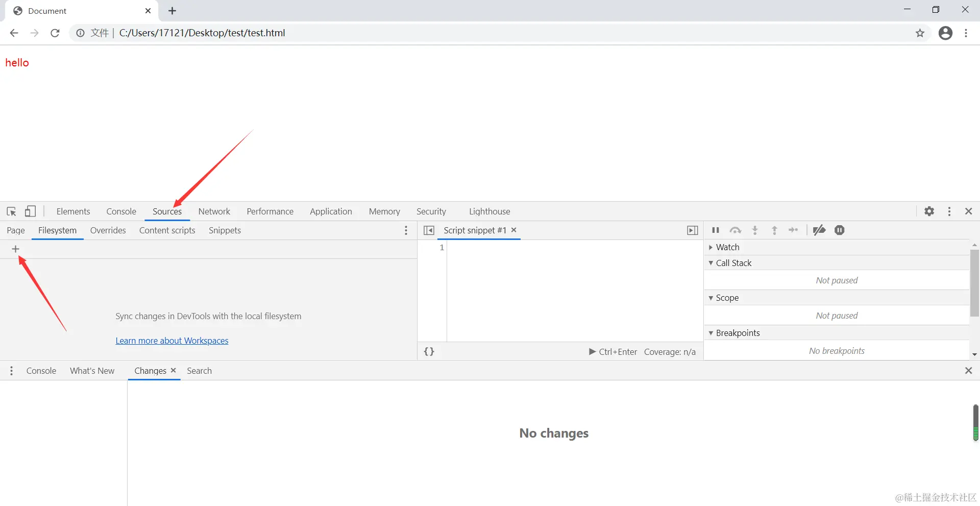Run snippet with Ctrl+Enter button
980x506 pixels.
[613, 352]
